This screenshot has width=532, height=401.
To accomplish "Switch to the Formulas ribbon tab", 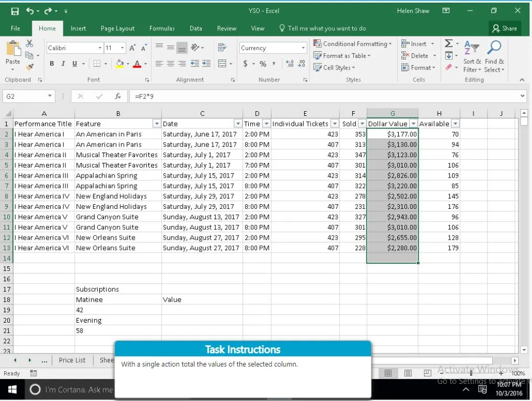I will coord(162,28).
